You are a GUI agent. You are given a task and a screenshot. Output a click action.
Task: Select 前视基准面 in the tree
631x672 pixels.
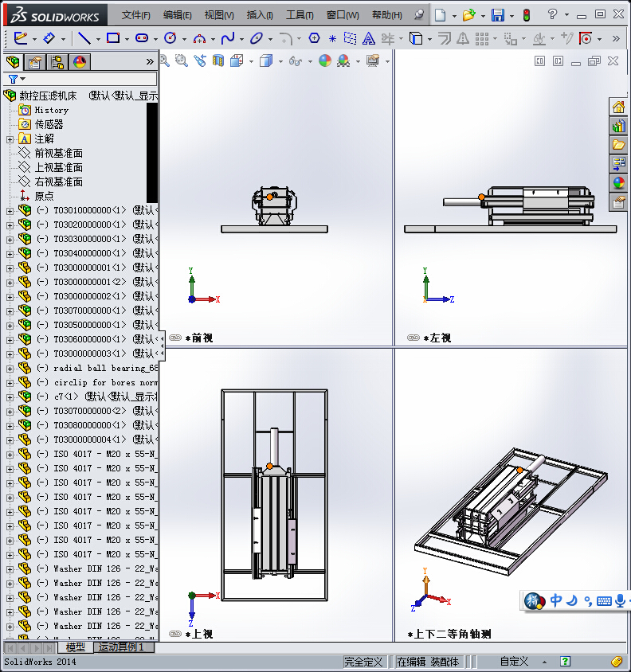pyautogui.click(x=59, y=153)
